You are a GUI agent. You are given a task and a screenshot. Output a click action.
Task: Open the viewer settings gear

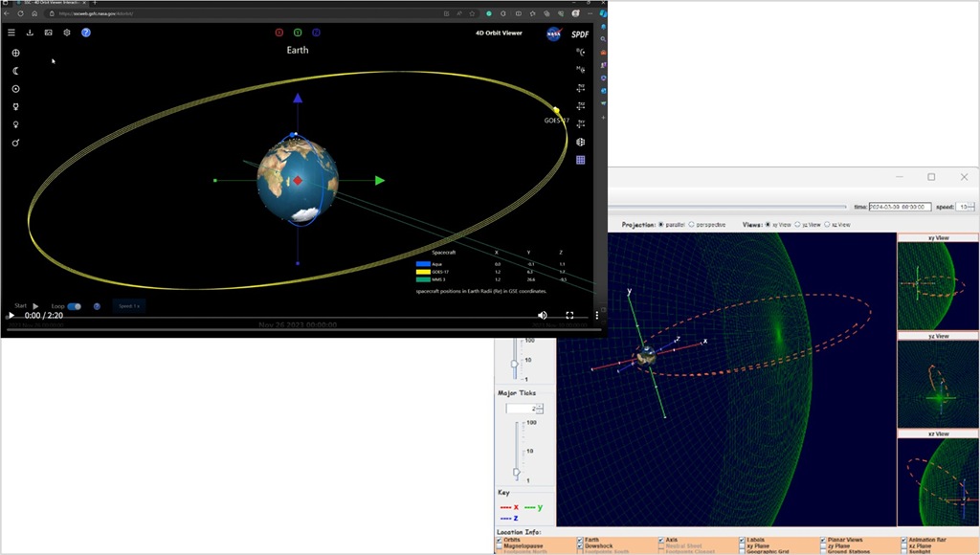pyautogui.click(x=67, y=33)
